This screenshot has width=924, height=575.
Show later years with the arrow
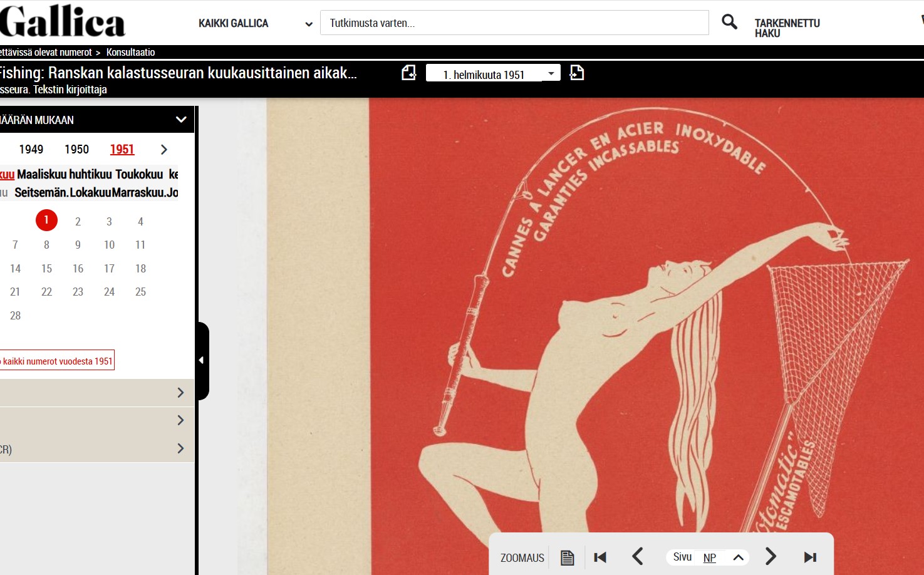pyautogui.click(x=164, y=150)
